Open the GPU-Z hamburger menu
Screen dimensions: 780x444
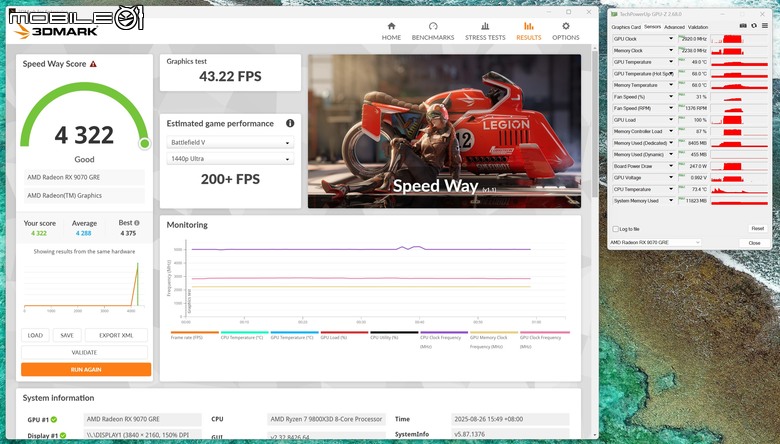click(x=765, y=26)
